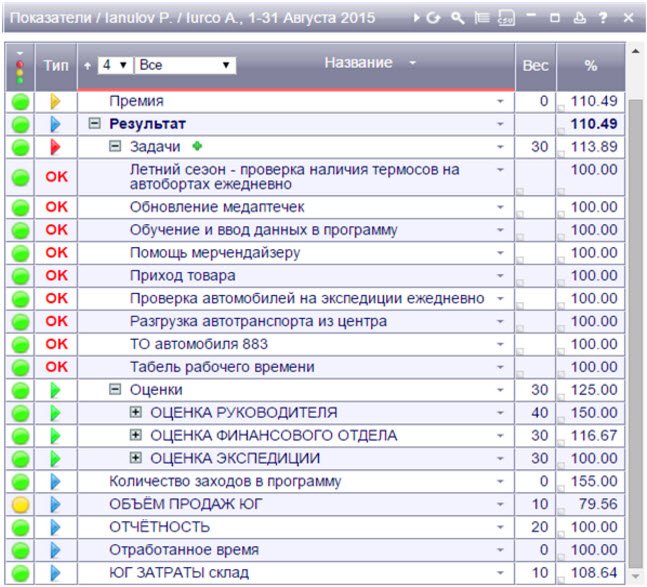Click the blue arrow icon for ЮГ ЗАТРАТЫ склад
Screen dimensions: 647x587
tap(55, 573)
